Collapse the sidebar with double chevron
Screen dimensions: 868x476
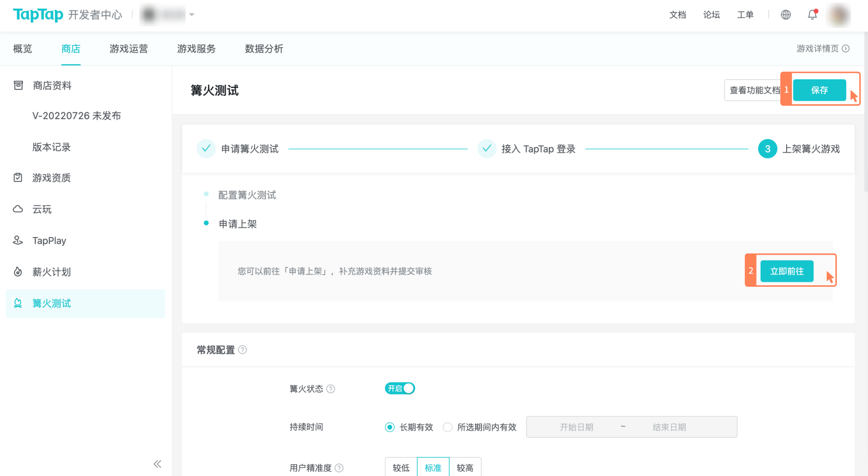157,464
